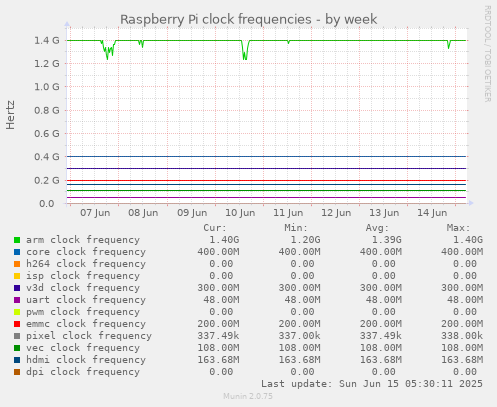Screen dimensions: 497x407
Task: Click the Min: column header
Action: pos(296,228)
